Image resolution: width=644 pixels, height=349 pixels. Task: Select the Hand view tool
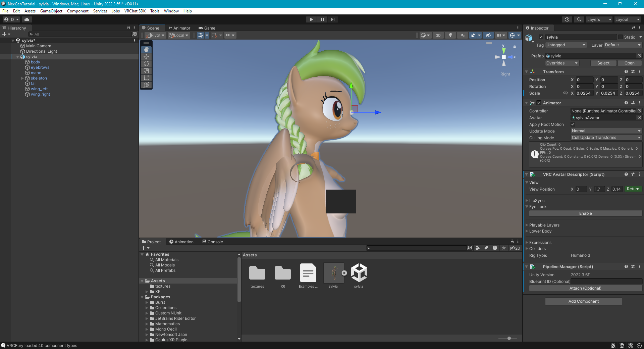(146, 49)
